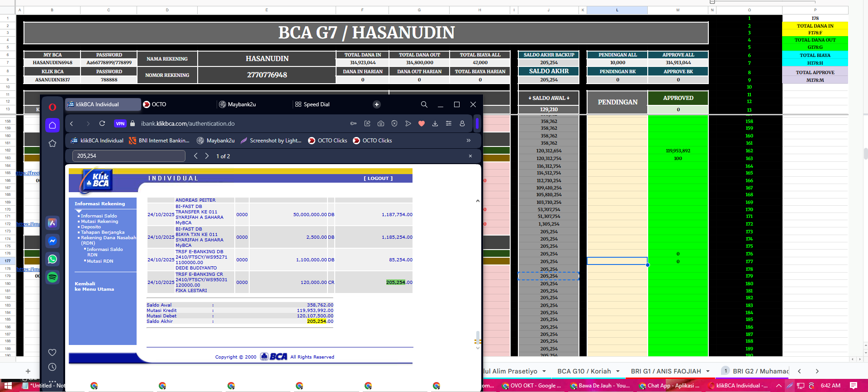This screenshot has height=392, width=868.
Task: Expand BCA G10 / Koriah tab dropdown arrow
Action: click(617, 371)
